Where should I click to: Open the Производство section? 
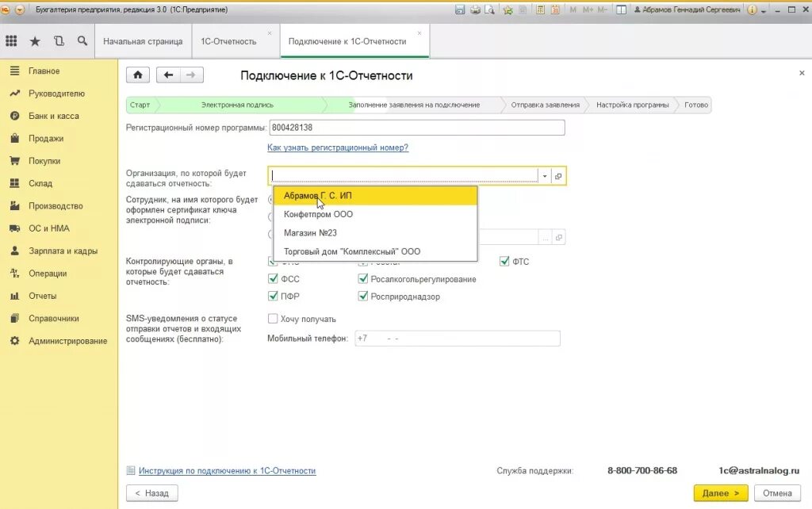pyautogui.click(x=56, y=206)
